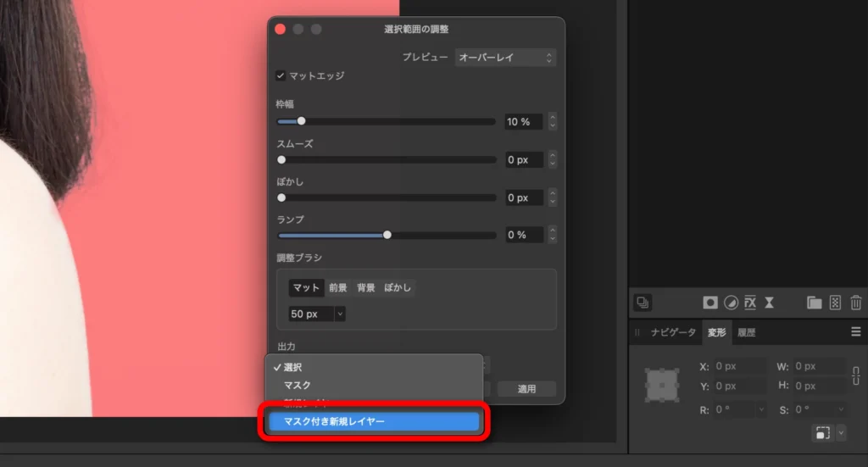This screenshot has width=868, height=467.
Task: Switch to the ナビゲータ tab
Action: [x=672, y=332]
